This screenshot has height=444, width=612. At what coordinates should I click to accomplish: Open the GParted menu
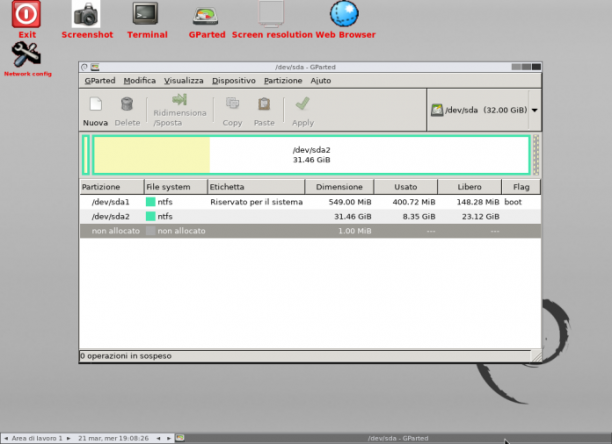coord(100,81)
